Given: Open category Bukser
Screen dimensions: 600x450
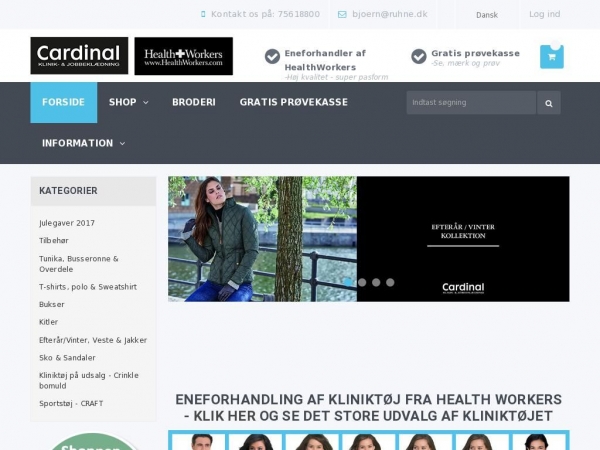Looking at the screenshot, I should pyautogui.click(x=52, y=305).
